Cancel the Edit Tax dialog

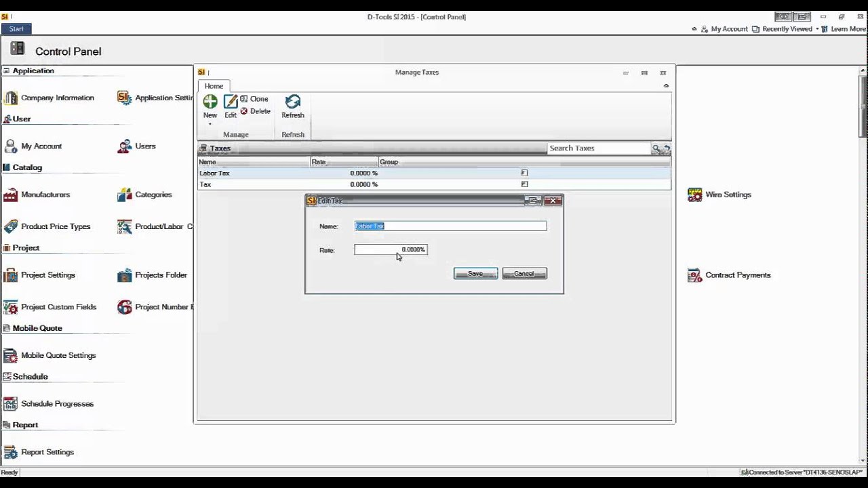[x=524, y=274]
